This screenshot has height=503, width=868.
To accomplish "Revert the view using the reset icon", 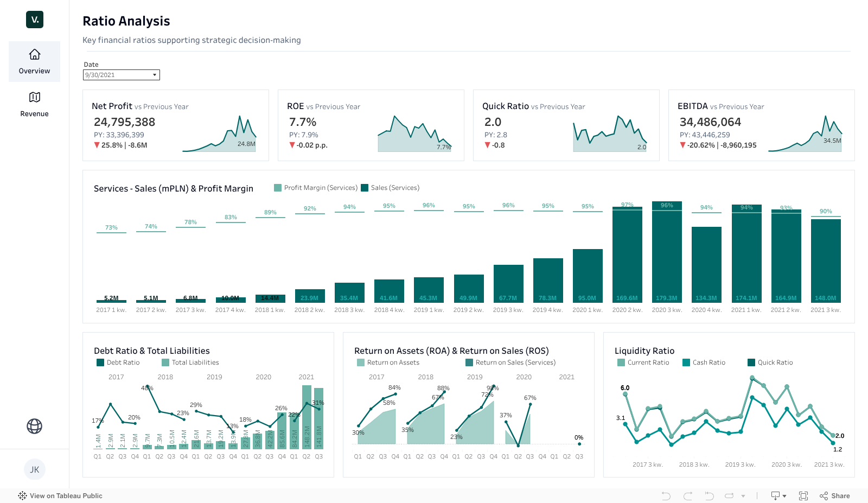I will (709, 495).
